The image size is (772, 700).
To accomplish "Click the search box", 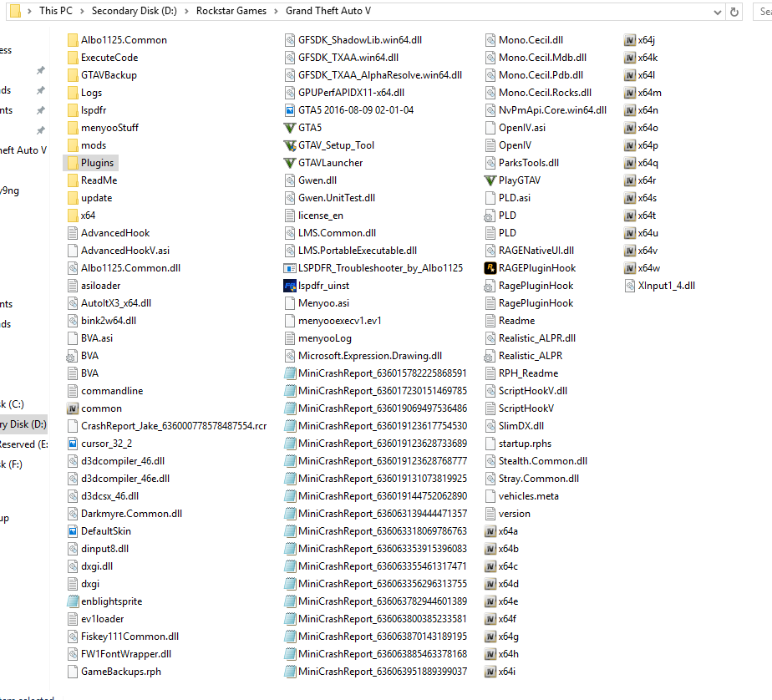I will click(x=763, y=12).
